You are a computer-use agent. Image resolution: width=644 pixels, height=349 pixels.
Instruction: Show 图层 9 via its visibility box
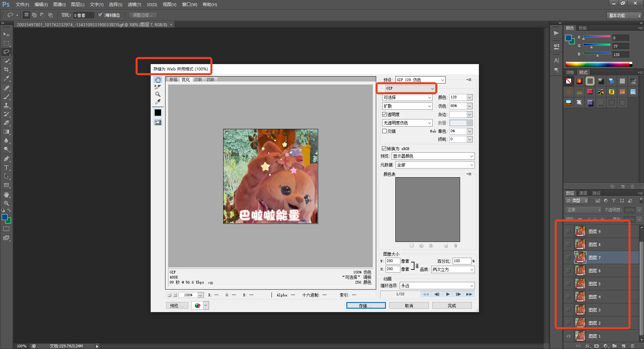568,231
